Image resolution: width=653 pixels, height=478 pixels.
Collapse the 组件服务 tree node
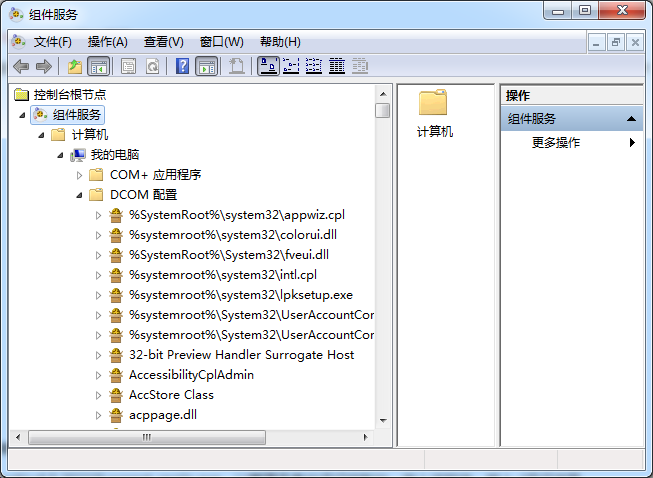tap(22, 115)
